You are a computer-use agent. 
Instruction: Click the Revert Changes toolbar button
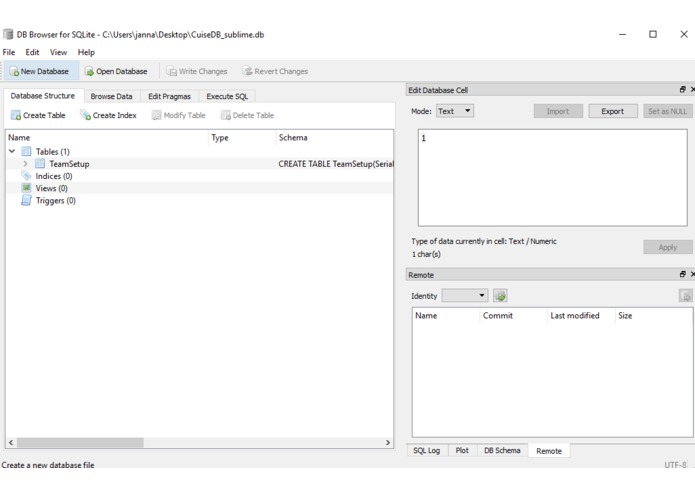pos(275,71)
